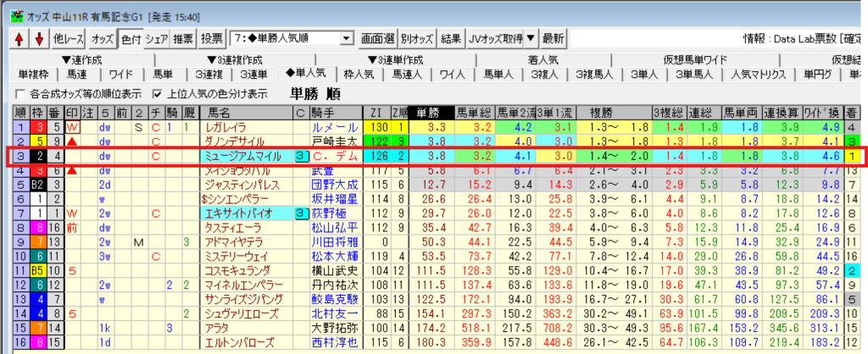
Task: Open the 画面選 screen selector
Action: pos(377,39)
